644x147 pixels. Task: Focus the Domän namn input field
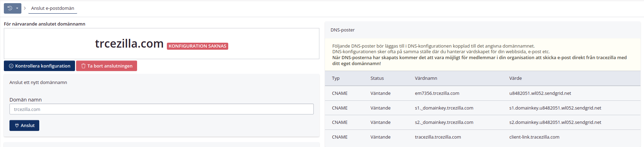pyautogui.click(x=161, y=109)
